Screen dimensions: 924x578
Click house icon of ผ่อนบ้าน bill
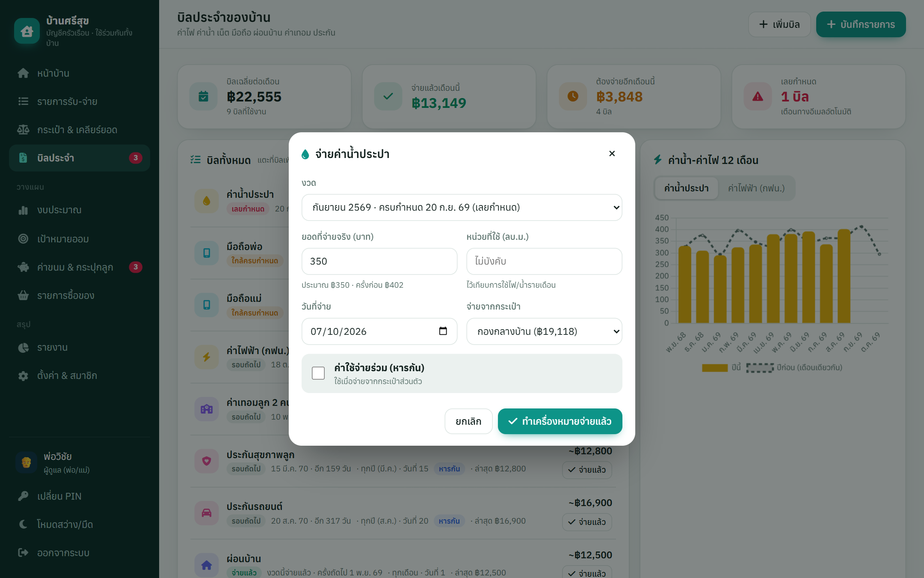tap(207, 565)
